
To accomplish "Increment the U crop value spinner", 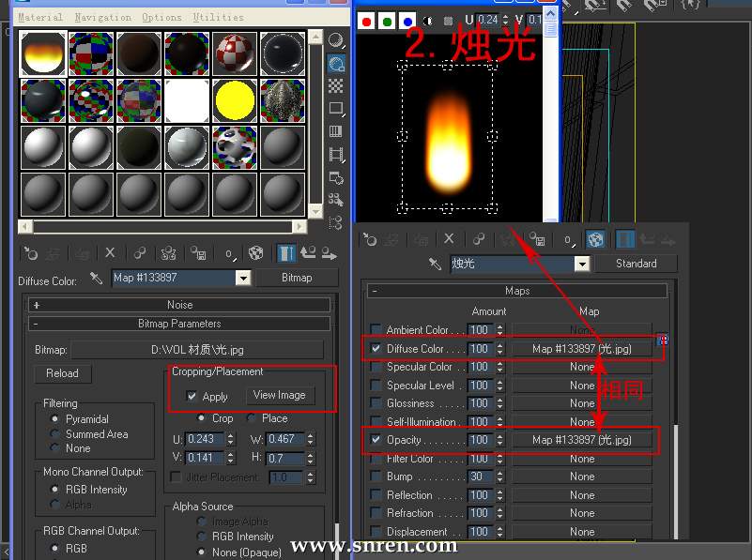I will pos(231,436).
